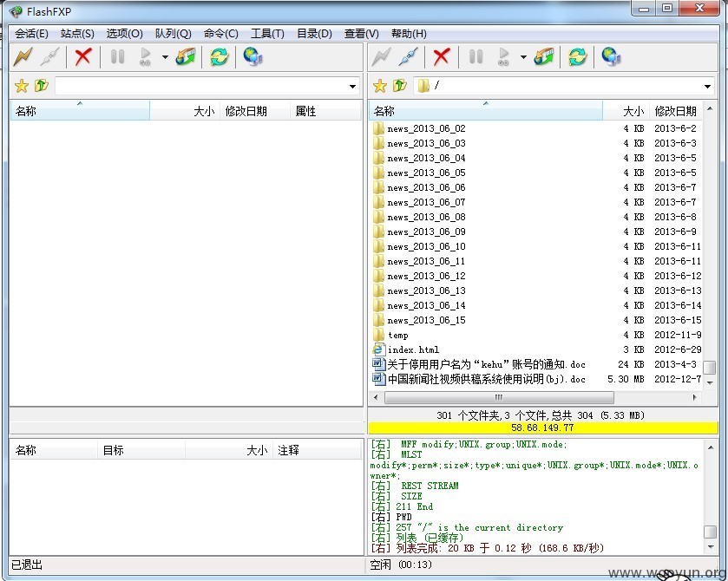Click the globe switch-to-local icon in left pane

pos(253,57)
